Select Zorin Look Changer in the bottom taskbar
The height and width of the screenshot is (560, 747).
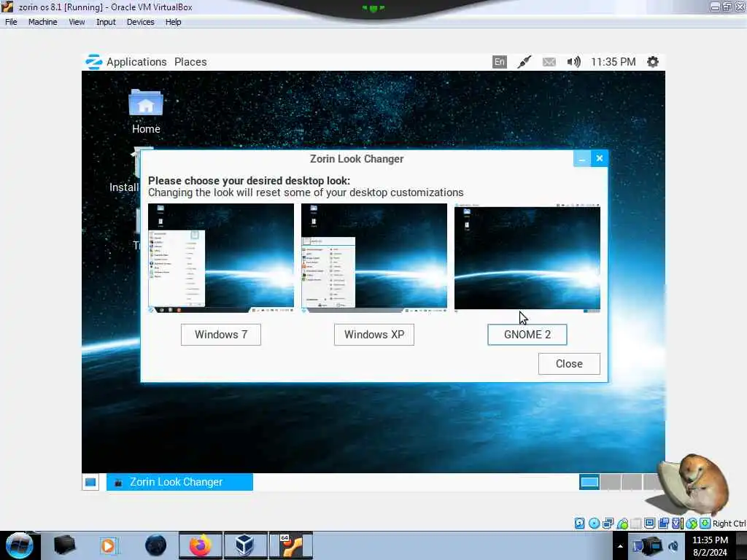179,482
